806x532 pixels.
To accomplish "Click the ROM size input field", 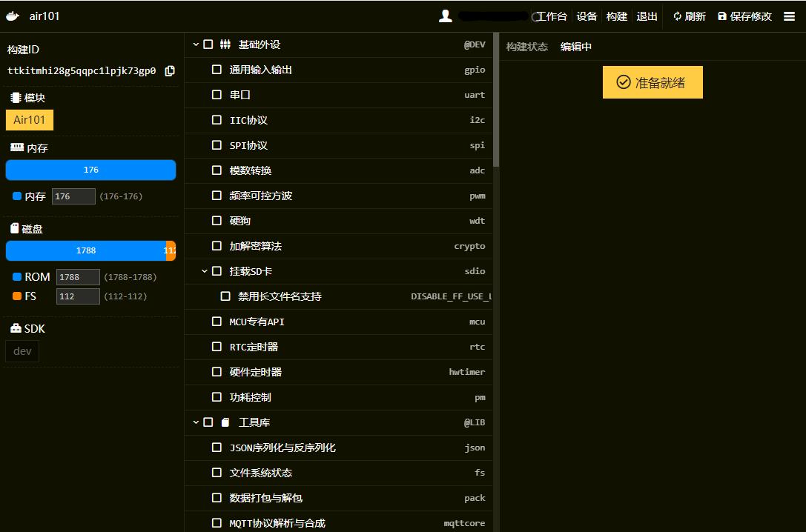I will tap(78, 277).
